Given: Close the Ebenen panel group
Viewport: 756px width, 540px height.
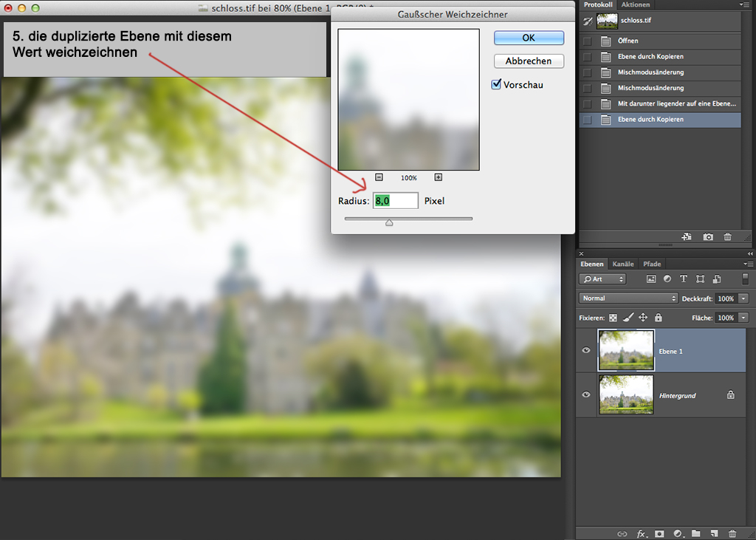Looking at the screenshot, I should pos(582,253).
